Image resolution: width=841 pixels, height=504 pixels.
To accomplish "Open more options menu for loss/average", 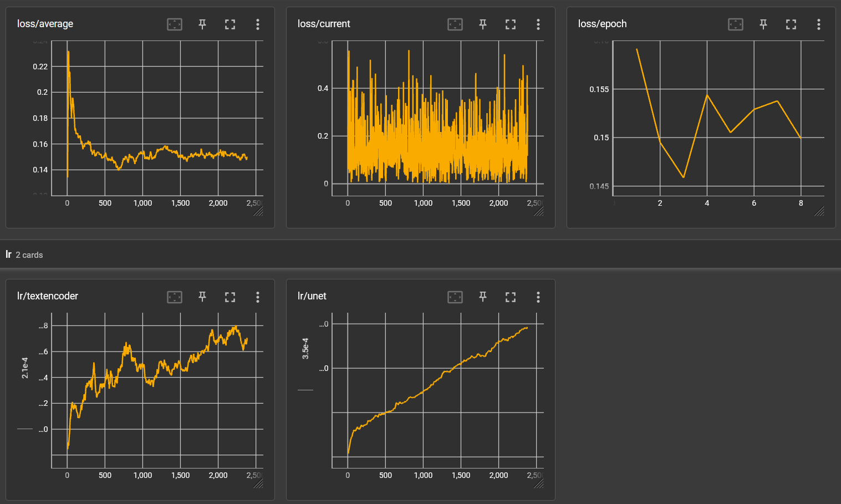I will 258,24.
